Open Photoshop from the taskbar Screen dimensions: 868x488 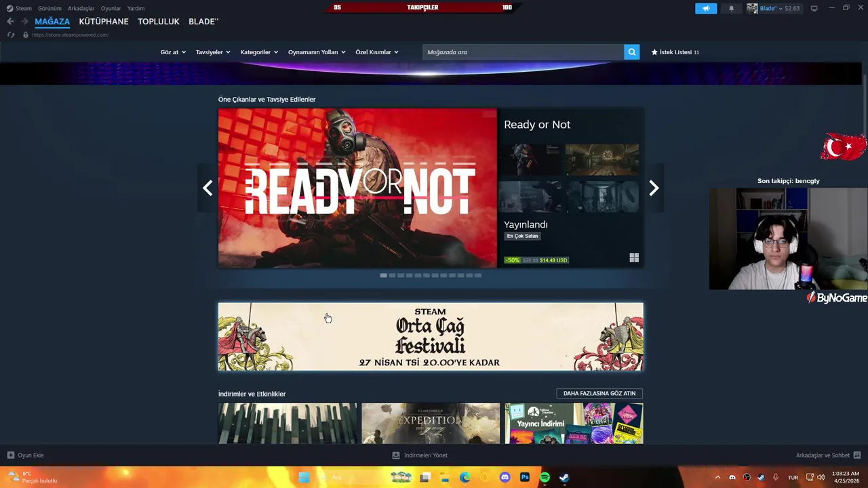[x=525, y=477]
